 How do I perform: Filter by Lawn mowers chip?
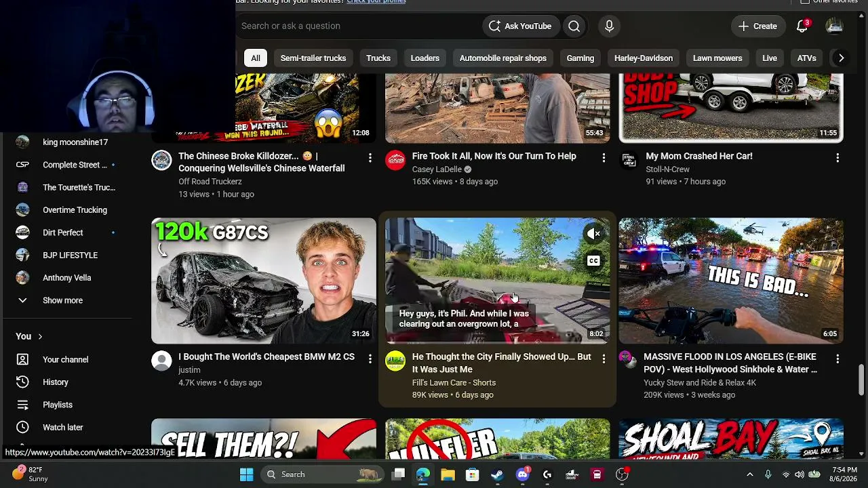[x=717, y=58]
